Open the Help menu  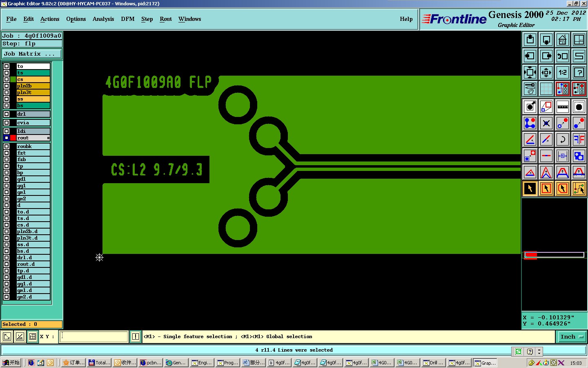click(406, 19)
